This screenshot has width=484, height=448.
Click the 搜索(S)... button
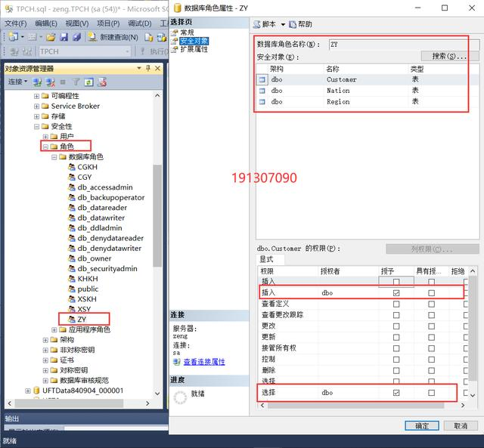(x=450, y=56)
